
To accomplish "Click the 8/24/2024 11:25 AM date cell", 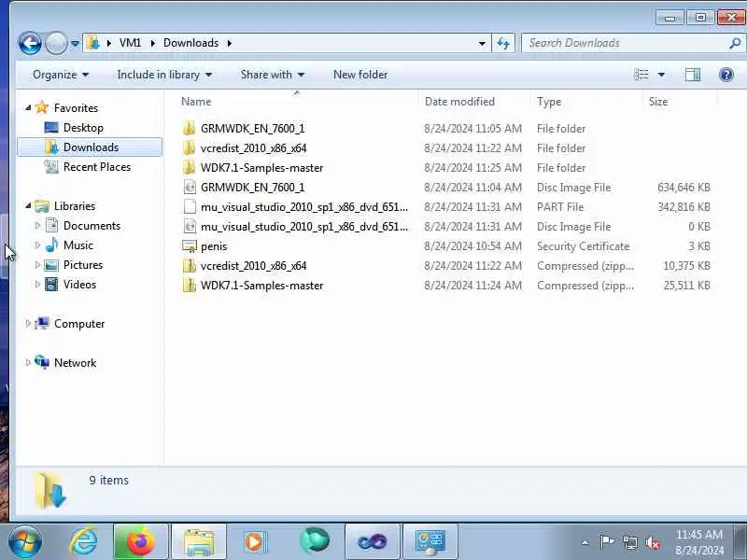I will tap(473, 168).
